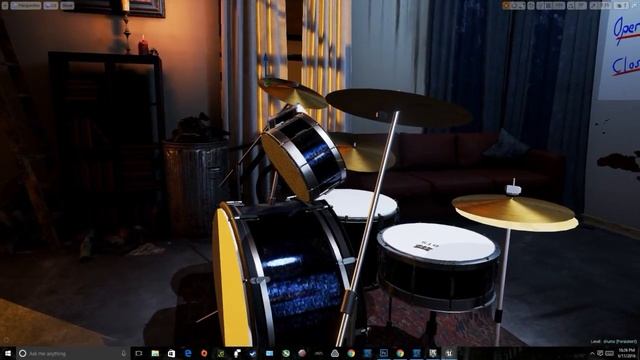The height and width of the screenshot is (360, 640).
Task: Open the viewport options dropdown arrow
Action: point(5,5)
